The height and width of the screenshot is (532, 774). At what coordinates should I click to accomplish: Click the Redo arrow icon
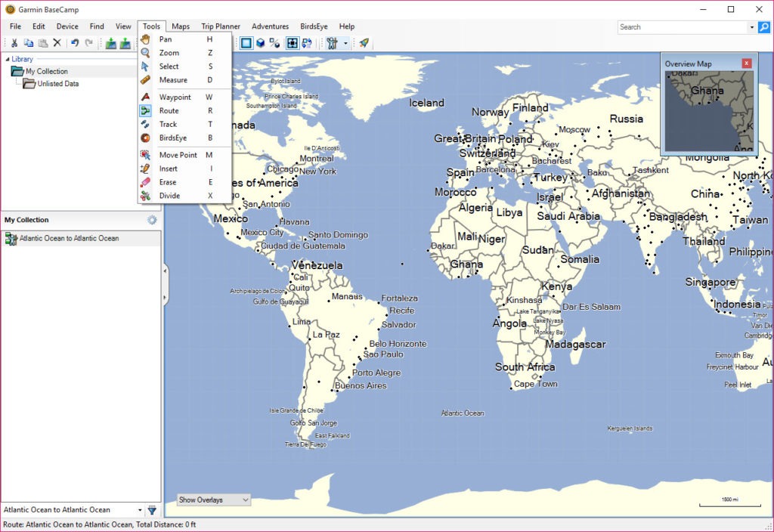pos(89,43)
